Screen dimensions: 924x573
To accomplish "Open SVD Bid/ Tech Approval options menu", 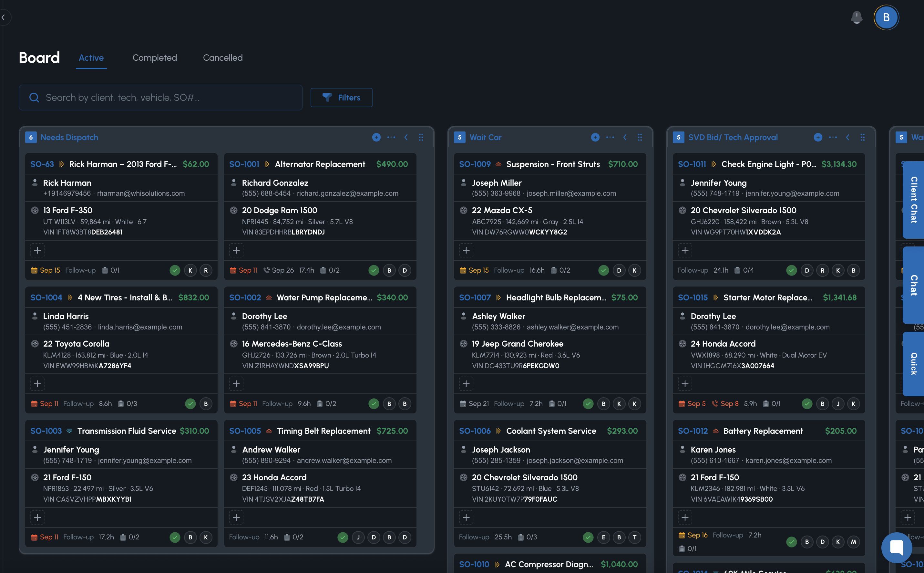I will click(833, 137).
